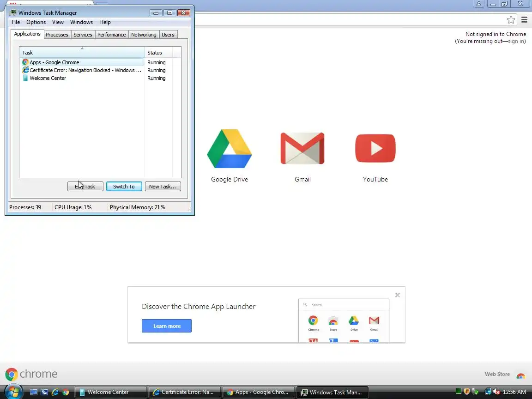Viewport: 532px width, 399px height.
Task: Bookmark page with the star icon
Action: [511, 20]
